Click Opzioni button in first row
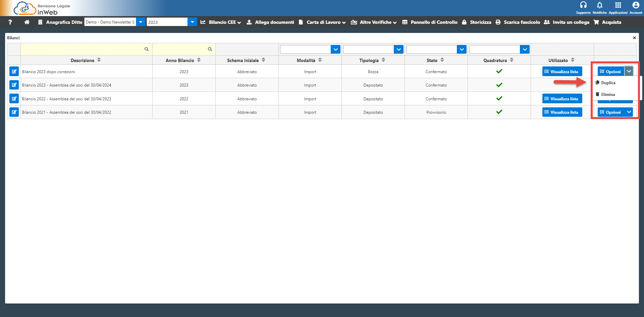The width and height of the screenshot is (644, 317). [x=611, y=71]
